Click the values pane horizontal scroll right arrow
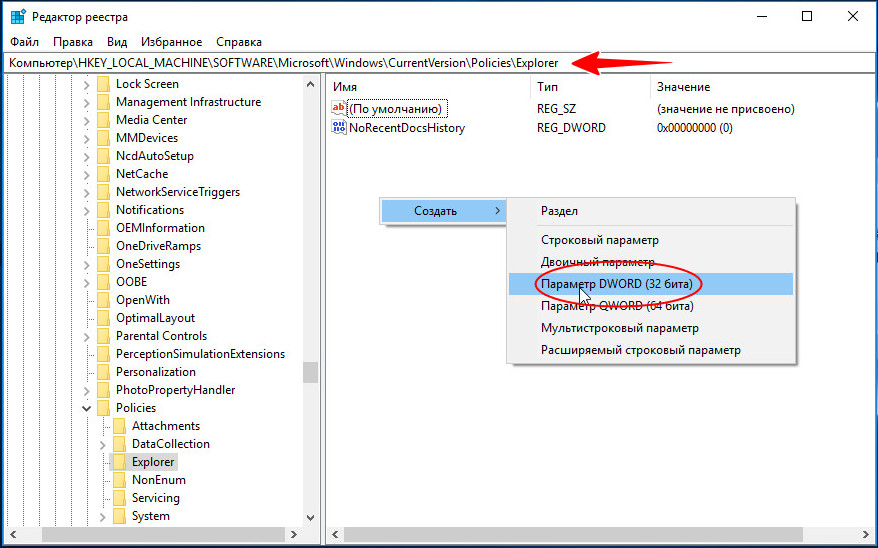The width and height of the screenshot is (878, 548). coord(866,535)
